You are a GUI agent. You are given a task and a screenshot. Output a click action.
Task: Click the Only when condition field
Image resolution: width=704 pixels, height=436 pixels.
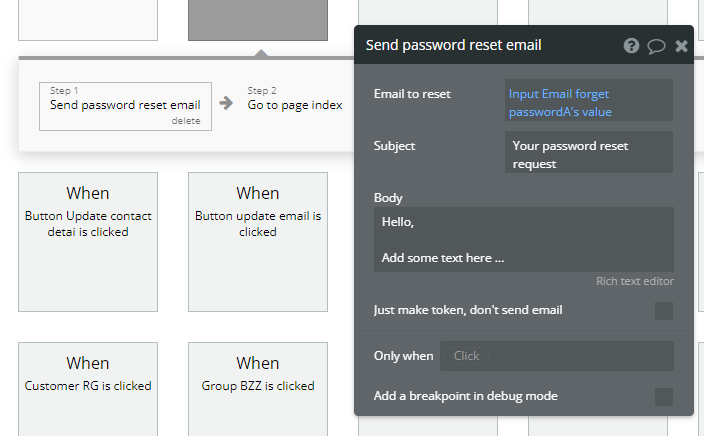tap(556, 356)
